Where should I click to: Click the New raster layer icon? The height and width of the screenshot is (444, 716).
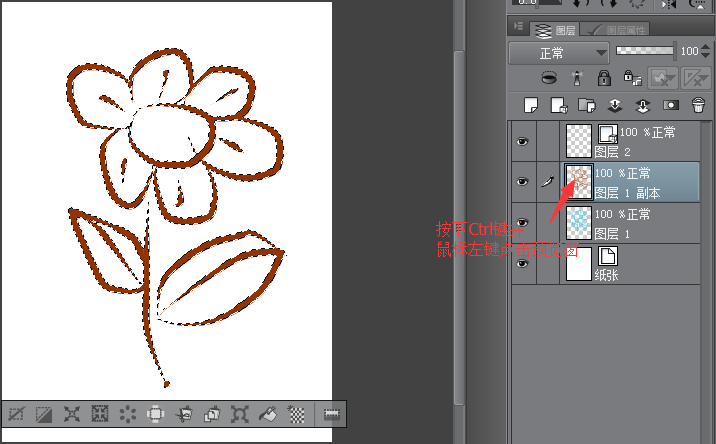533,104
